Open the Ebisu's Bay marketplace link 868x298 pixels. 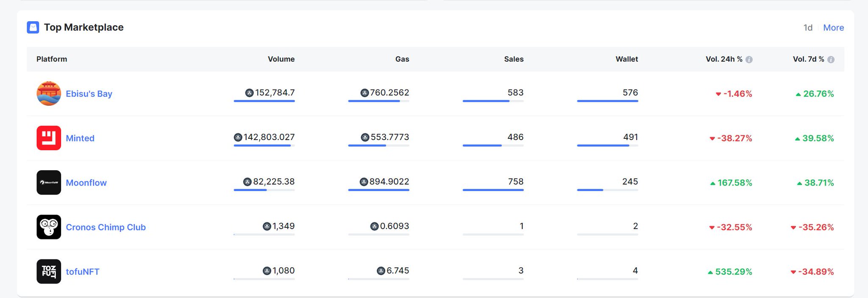[x=89, y=94]
